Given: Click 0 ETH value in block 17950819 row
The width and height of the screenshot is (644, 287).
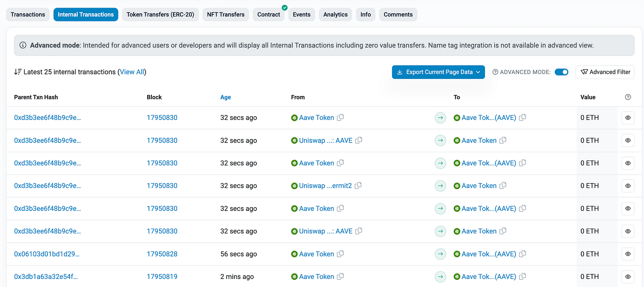Looking at the screenshot, I should [x=590, y=277].
